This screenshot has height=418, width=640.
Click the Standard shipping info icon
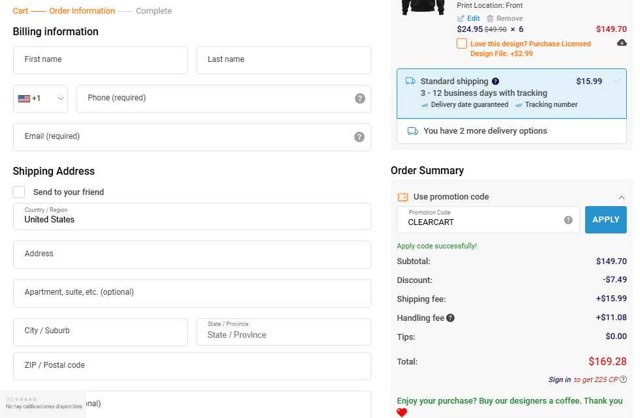pyautogui.click(x=495, y=81)
